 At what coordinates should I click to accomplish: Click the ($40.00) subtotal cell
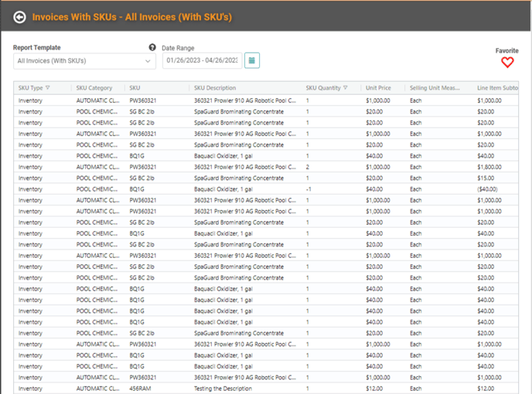(488, 189)
